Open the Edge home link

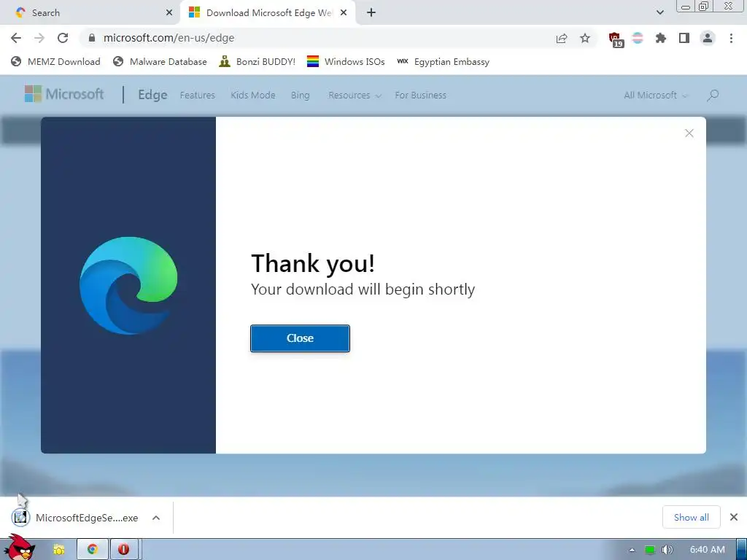click(x=152, y=95)
